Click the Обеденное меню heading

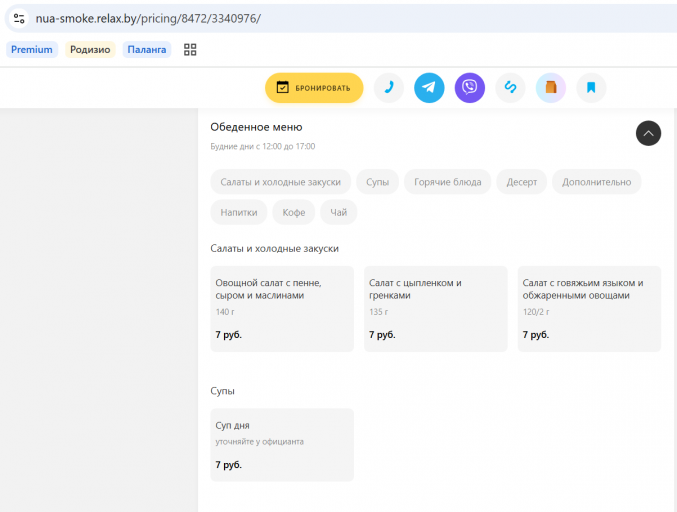pos(256,127)
